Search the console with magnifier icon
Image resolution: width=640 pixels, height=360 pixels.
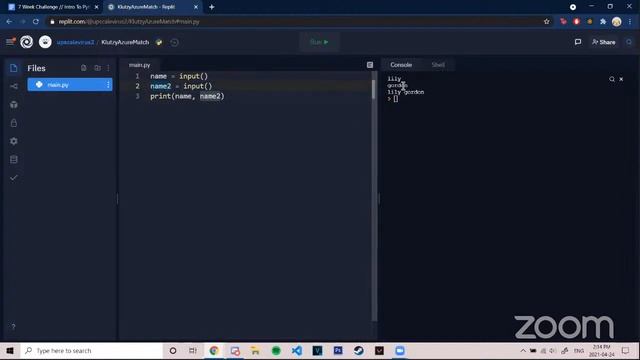[x=611, y=79]
